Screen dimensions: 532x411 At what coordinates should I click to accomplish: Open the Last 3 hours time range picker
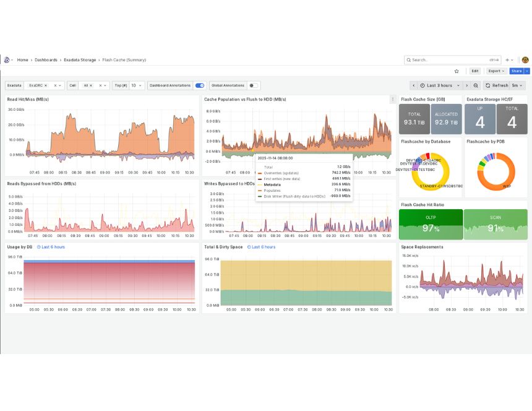point(439,85)
